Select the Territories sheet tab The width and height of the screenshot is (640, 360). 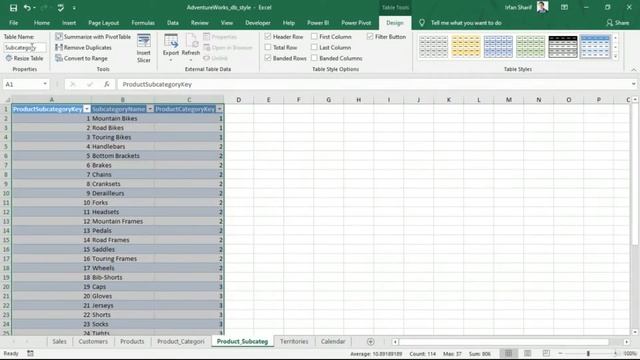click(x=294, y=342)
